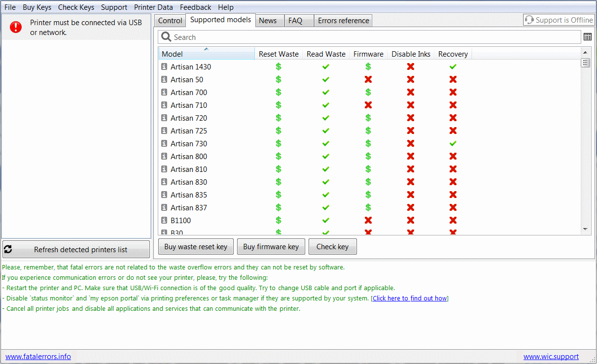Open the www.wic.support link
The width and height of the screenshot is (597, 364).
[551, 357]
